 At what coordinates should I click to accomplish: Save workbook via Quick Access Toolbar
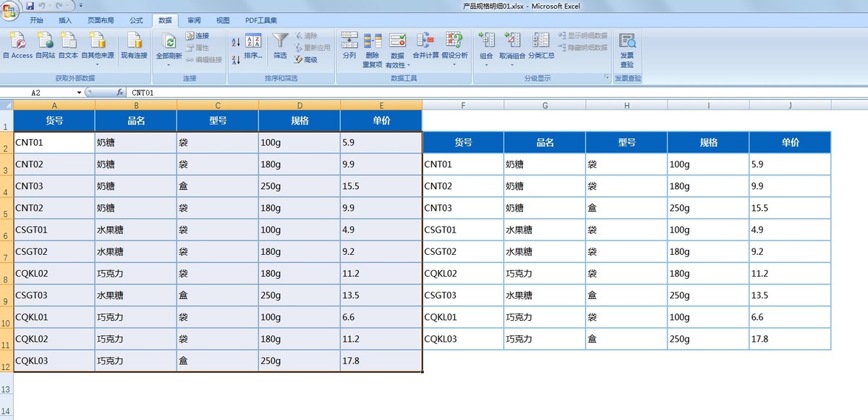point(29,5)
